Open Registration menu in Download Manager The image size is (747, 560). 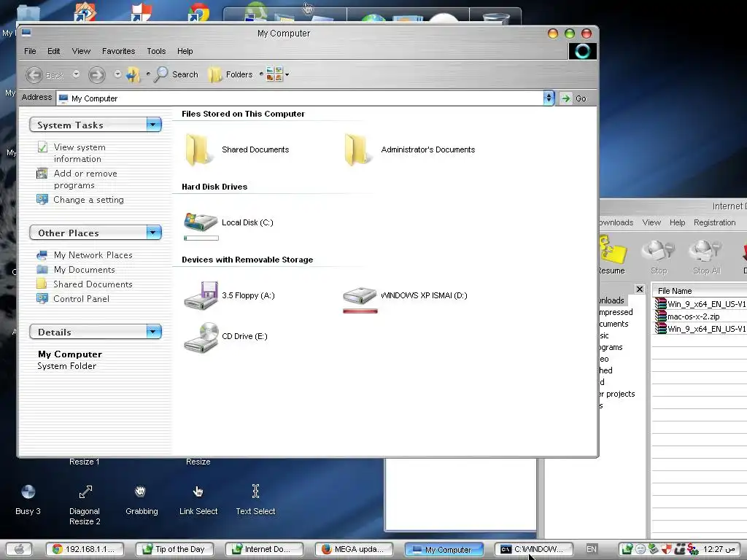(x=714, y=222)
